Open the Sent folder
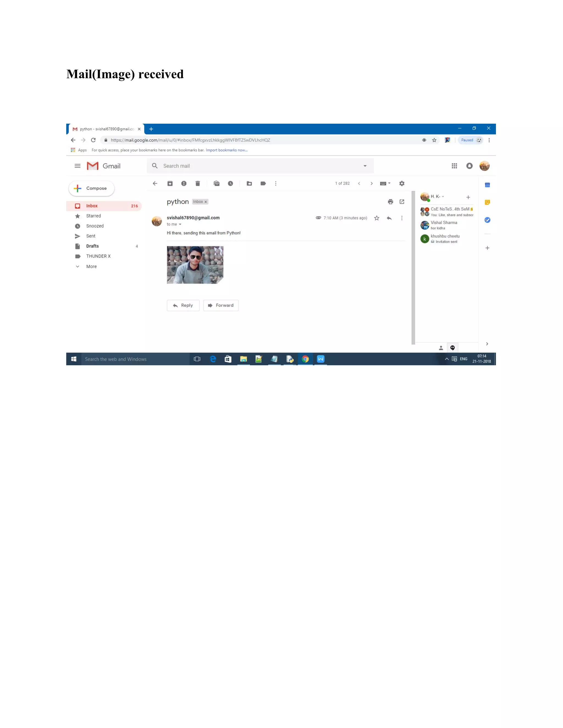The height and width of the screenshot is (728, 563). pyautogui.click(x=104, y=236)
